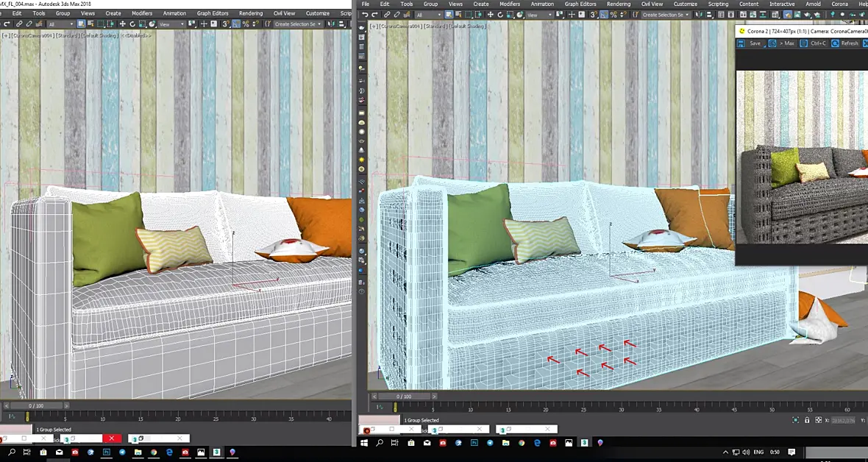Open the Modifiers menu in the left window

tap(142, 13)
